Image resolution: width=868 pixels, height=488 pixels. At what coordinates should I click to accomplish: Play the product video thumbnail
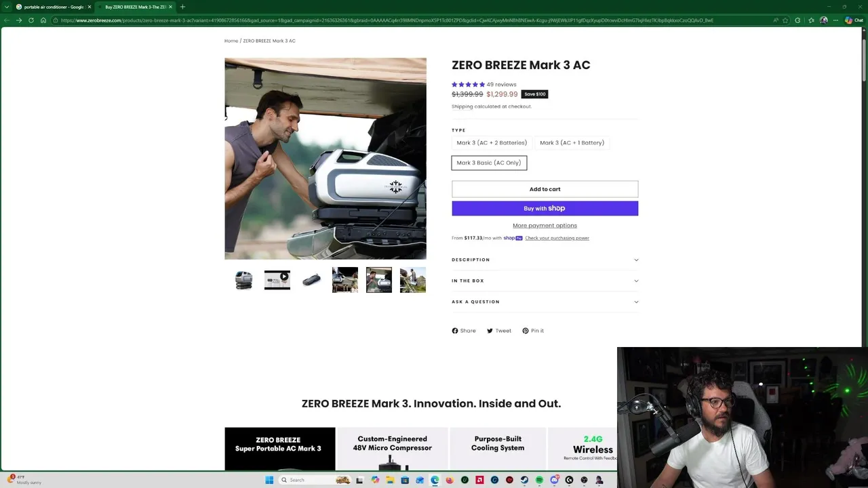(x=277, y=280)
